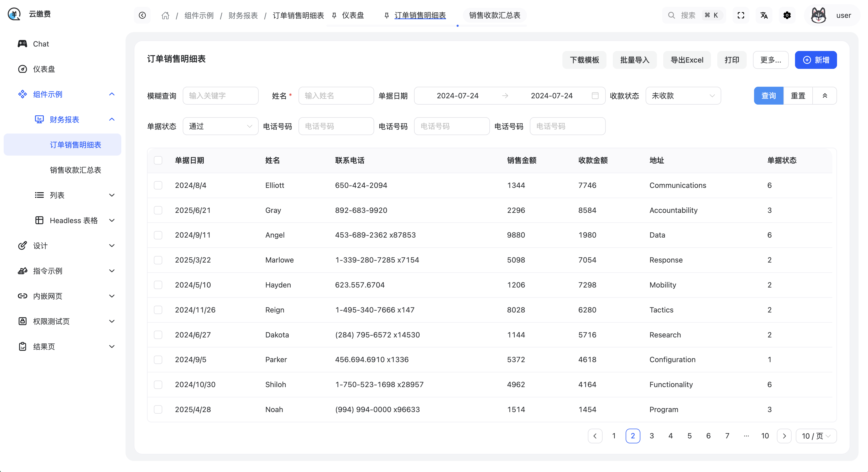Collapse the 财务报表 submenu chevron
The height and width of the screenshot is (472, 868).
(112, 119)
